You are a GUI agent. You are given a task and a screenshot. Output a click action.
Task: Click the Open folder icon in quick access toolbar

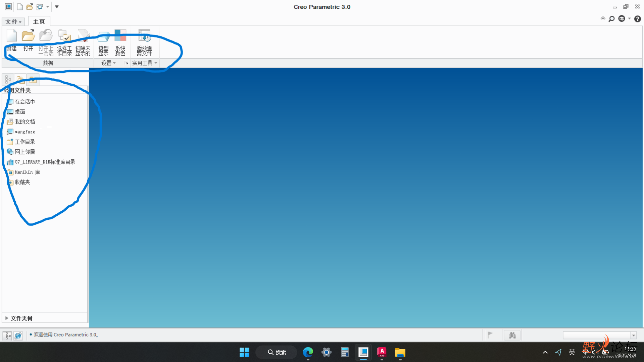pyautogui.click(x=30, y=7)
